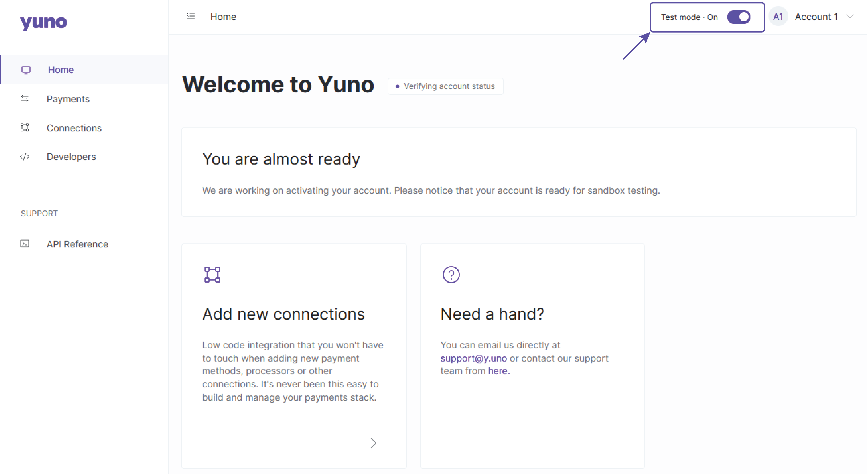The height and width of the screenshot is (475, 868).
Task: Click the Yuno logo
Action: point(43,23)
